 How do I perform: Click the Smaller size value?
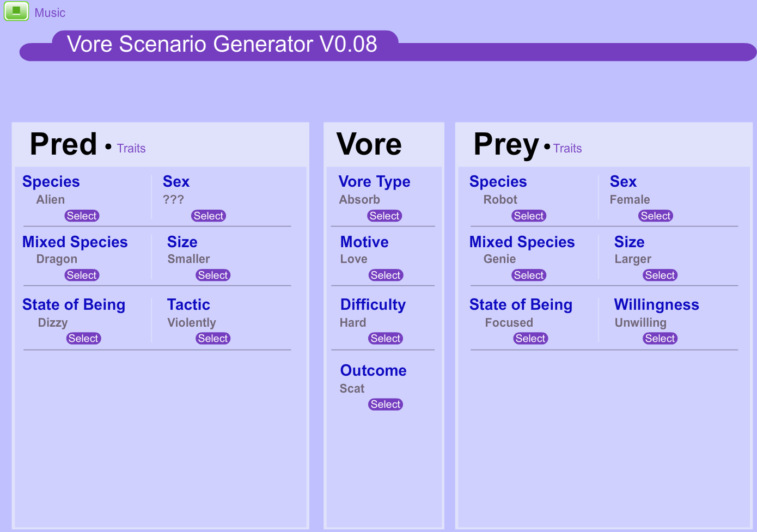188,259
